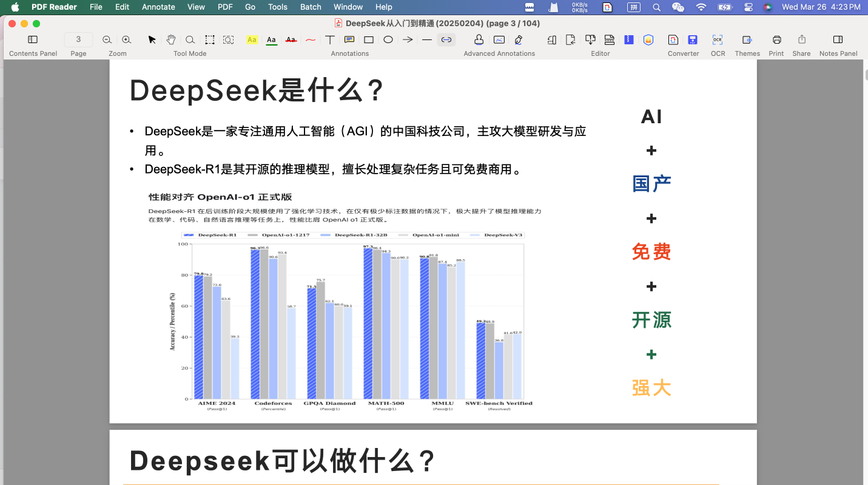This screenshot has height=485, width=868.
Task: Open Control Center in menu bar
Action: click(748, 7)
